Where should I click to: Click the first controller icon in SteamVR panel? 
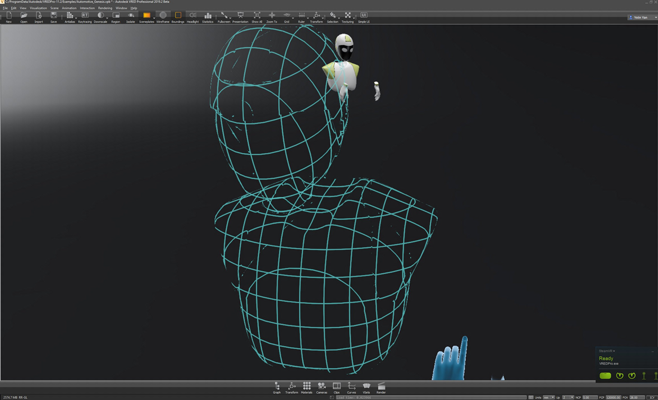coord(619,376)
